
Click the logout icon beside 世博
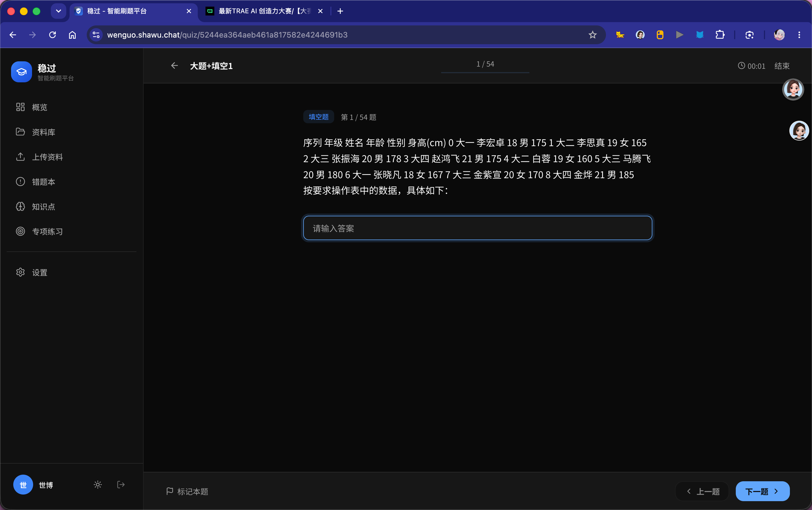click(121, 485)
